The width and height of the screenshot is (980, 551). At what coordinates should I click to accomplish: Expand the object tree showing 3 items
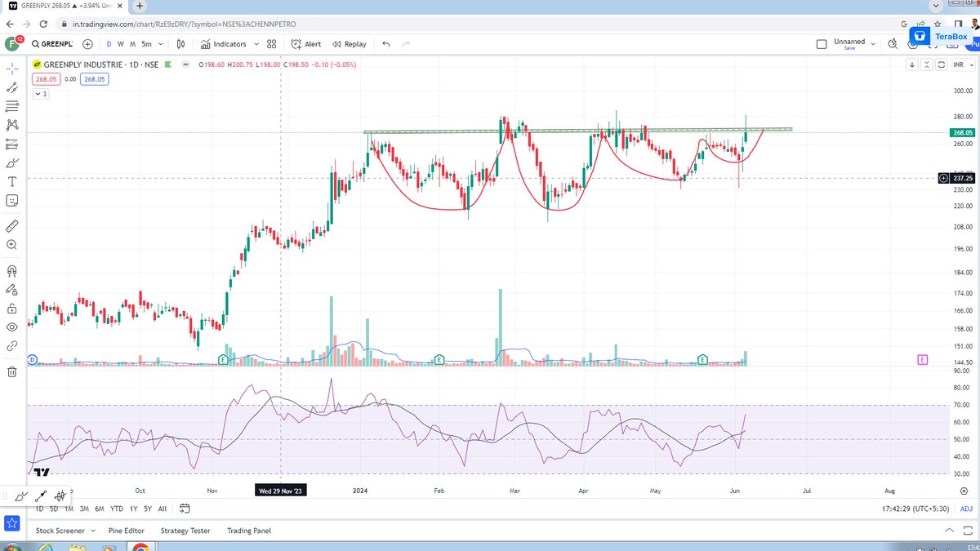point(39,93)
